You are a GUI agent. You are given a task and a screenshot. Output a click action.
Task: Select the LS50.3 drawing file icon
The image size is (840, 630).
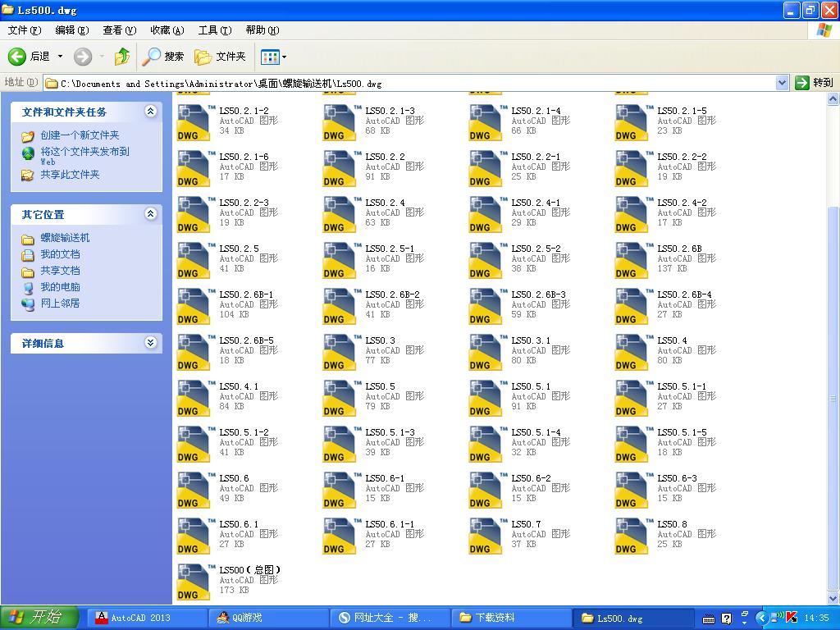click(x=340, y=352)
